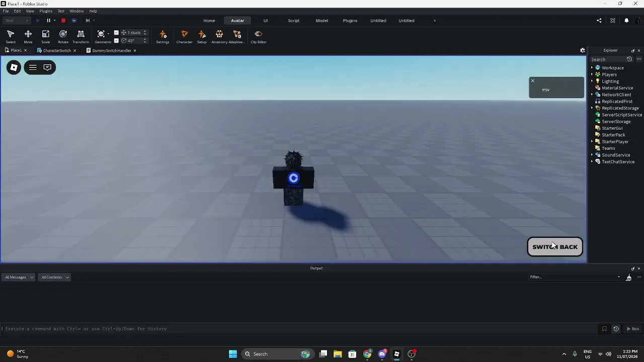Choose the Rotate tool
The width and height of the screenshot is (644, 362).
tap(63, 36)
